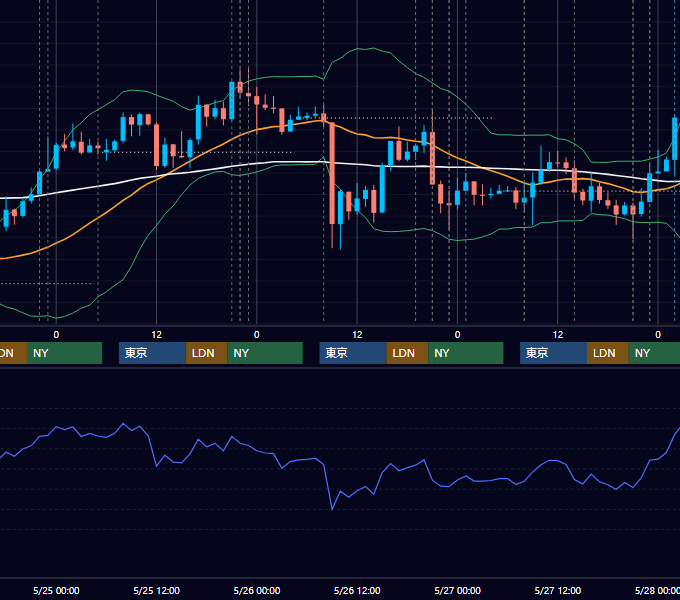Viewport: 680px width, 600px height.
Task: Select the NY block ending before third 東京
Action: coord(466,353)
